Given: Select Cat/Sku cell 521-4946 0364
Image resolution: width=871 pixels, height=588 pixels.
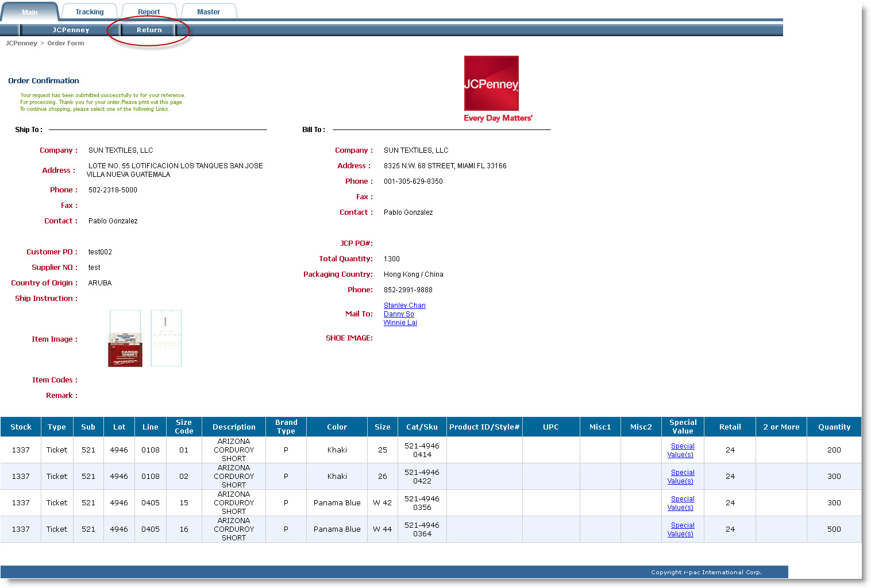Looking at the screenshot, I should (422, 529).
